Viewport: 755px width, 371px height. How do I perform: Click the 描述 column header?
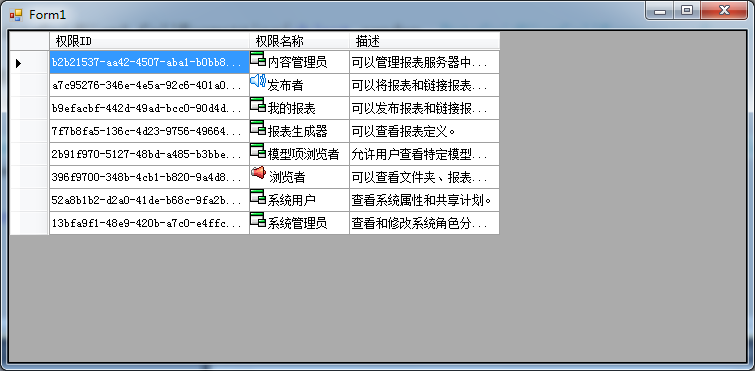(x=425, y=41)
